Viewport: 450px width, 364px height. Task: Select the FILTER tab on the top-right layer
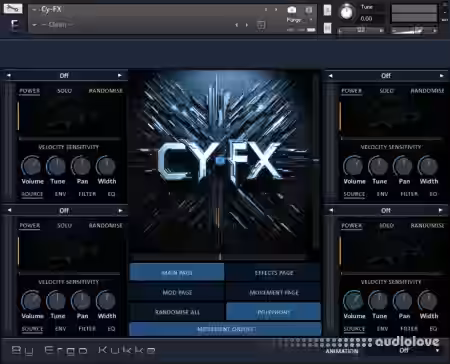[x=409, y=194]
